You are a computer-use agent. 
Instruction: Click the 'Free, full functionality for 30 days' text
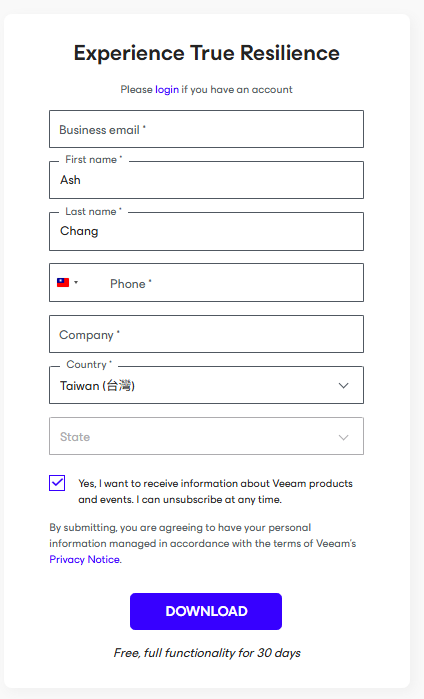(x=207, y=653)
